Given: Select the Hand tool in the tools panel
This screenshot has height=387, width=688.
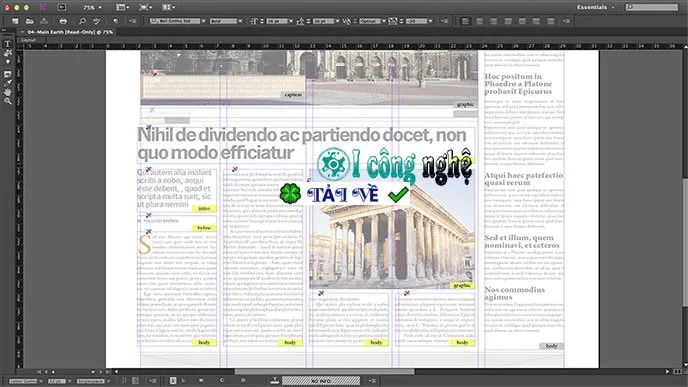Looking at the screenshot, I should pyautogui.click(x=7, y=92).
